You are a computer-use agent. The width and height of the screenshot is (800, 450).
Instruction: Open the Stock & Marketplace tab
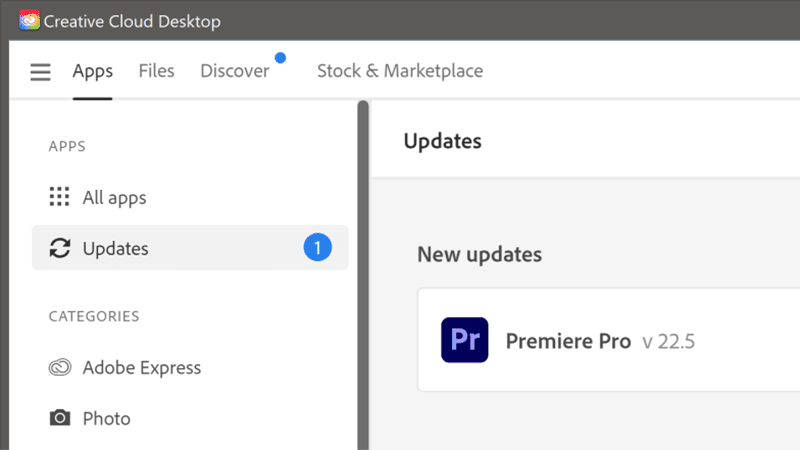pyautogui.click(x=399, y=71)
